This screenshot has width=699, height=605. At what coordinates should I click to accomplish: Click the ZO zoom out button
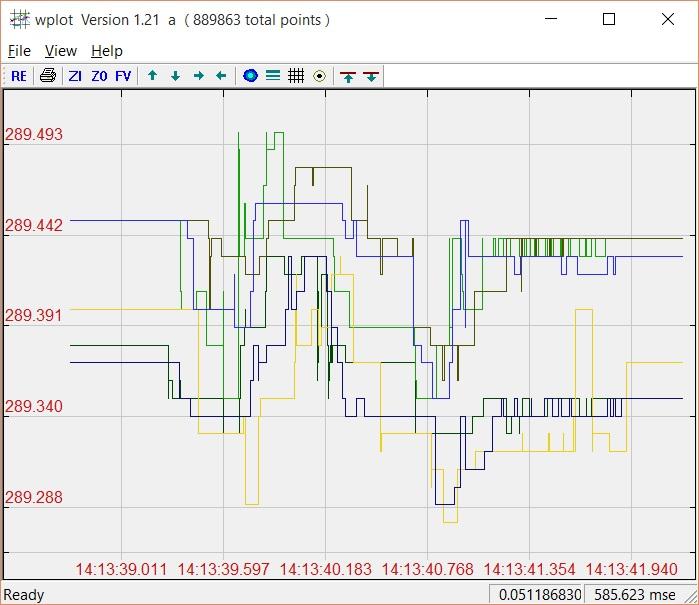[99, 76]
